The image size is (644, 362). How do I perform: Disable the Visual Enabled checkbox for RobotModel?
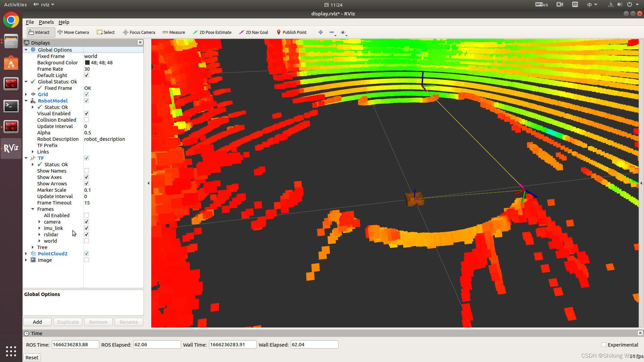tap(86, 113)
